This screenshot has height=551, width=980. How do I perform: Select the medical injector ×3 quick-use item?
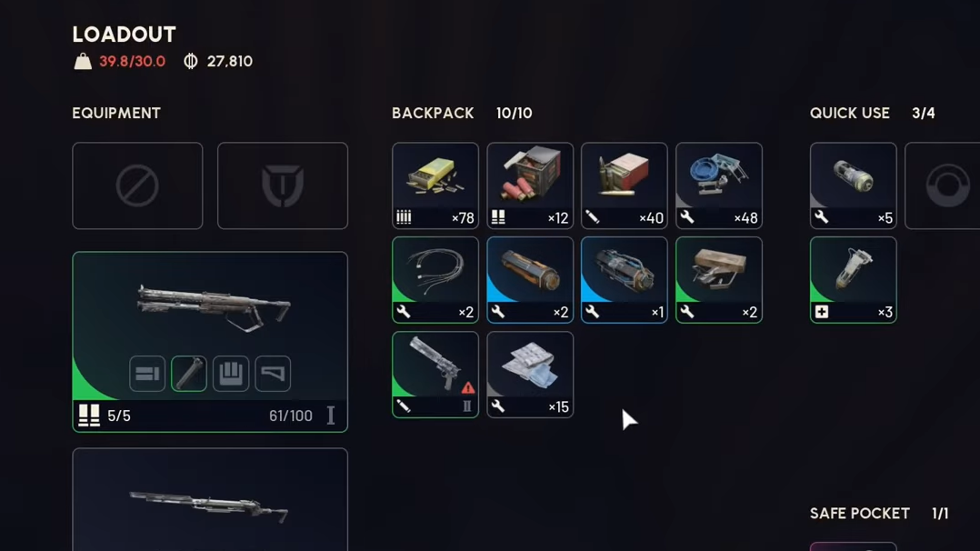pos(853,279)
